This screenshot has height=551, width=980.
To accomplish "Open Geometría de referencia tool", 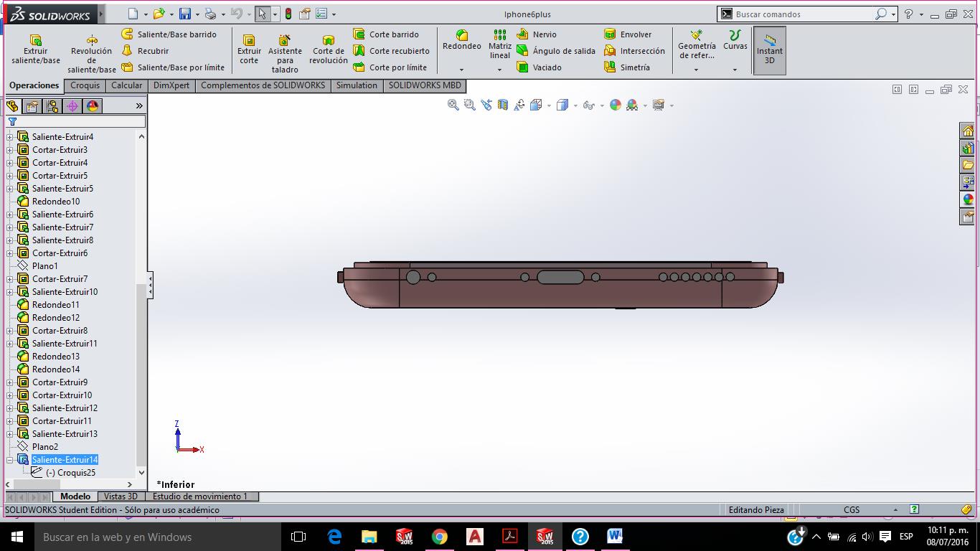I will coord(697,44).
